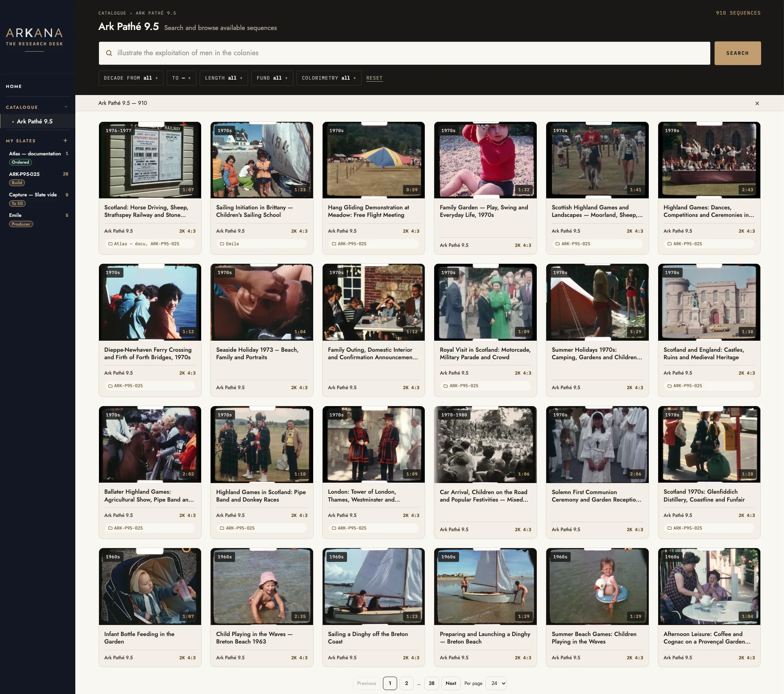Open the Capture — Slate vide slate
This screenshot has height=694, width=784.
(33, 195)
